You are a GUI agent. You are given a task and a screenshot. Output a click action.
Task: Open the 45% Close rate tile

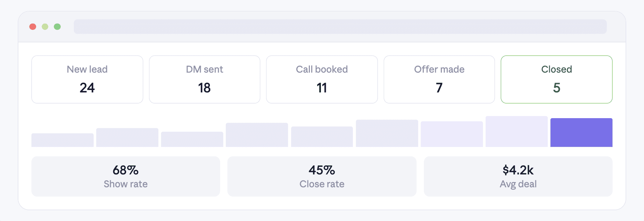tap(322, 177)
